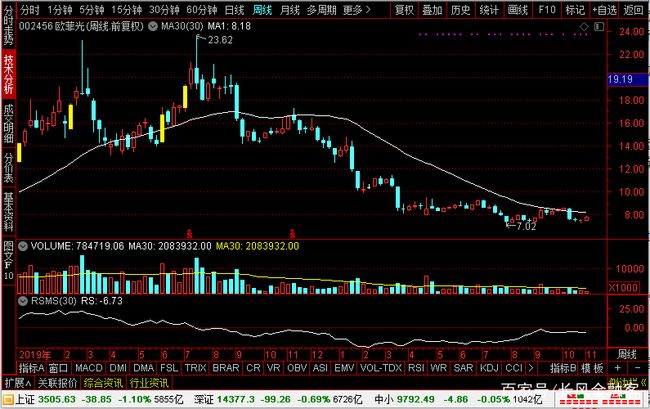Enable the VOL-TDX indicator
Screen dimensions: 650x409
384,368
